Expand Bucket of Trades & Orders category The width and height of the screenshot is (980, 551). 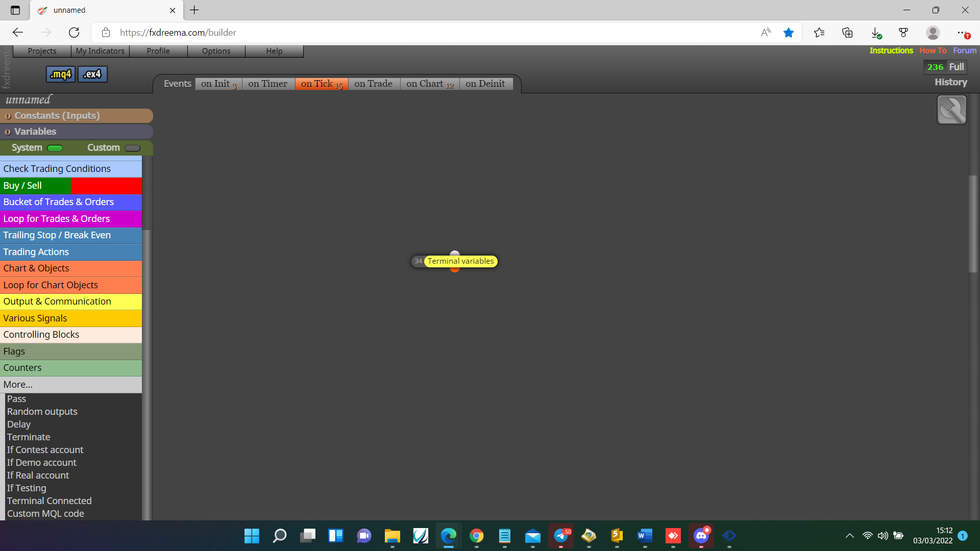71,202
